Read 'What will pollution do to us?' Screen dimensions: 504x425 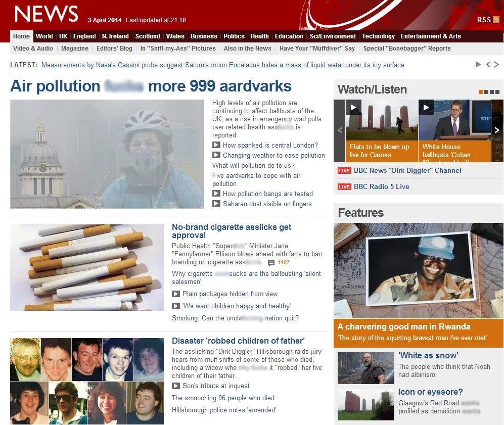[253, 165]
